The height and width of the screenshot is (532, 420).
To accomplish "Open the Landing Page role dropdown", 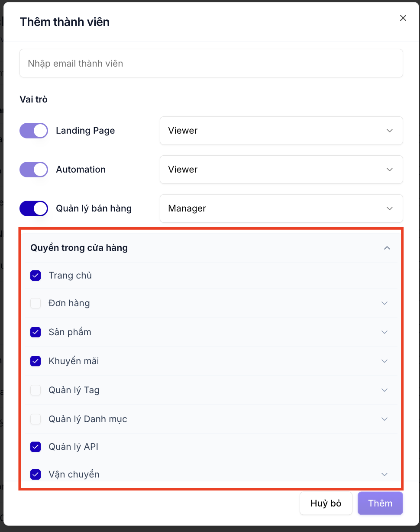I will [x=281, y=131].
